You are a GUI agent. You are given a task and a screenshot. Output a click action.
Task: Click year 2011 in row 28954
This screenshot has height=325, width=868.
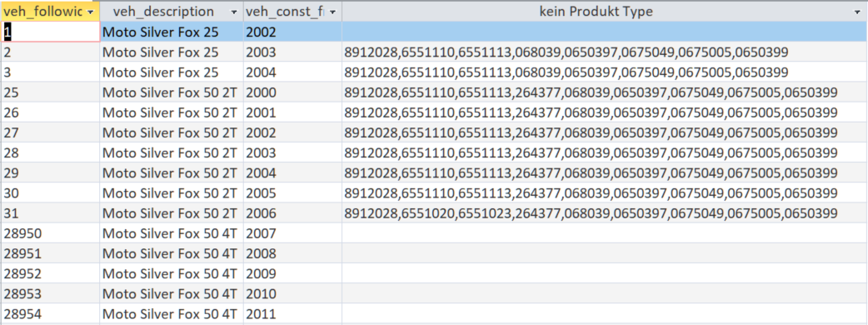tap(292, 314)
